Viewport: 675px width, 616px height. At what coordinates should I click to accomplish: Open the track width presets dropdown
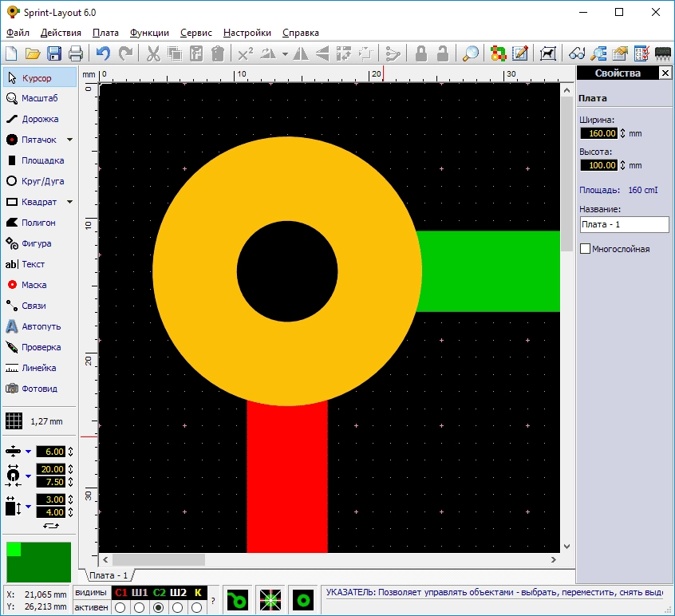[29, 452]
